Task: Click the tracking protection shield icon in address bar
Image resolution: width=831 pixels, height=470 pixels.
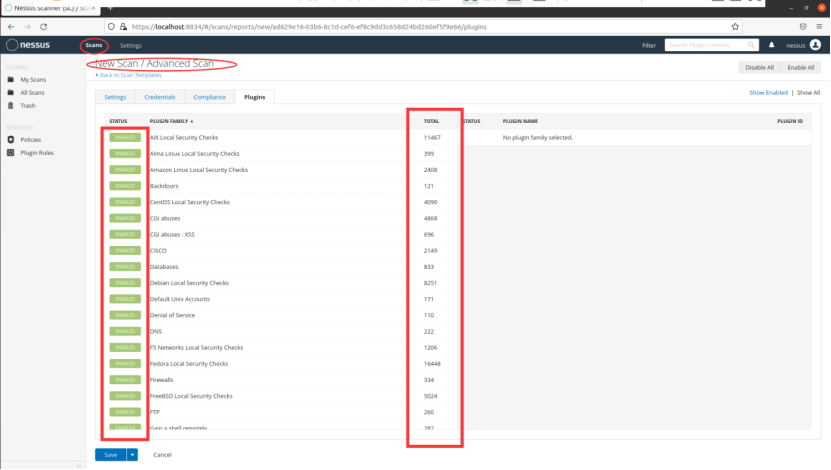Action: (x=111, y=26)
